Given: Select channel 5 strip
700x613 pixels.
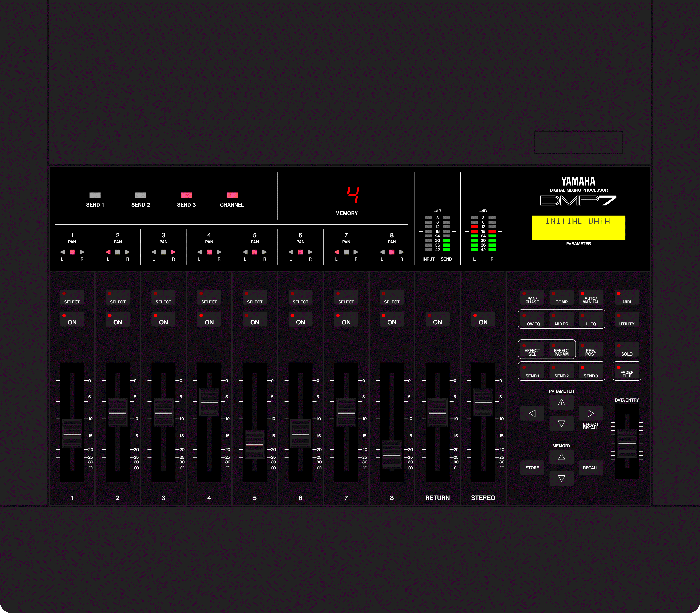Looking at the screenshot, I should pyautogui.click(x=255, y=297).
